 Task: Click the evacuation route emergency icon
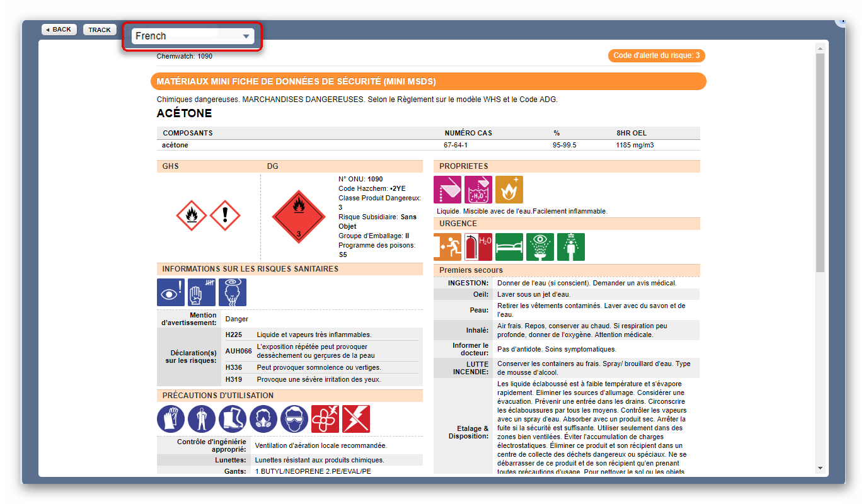pos(448,246)
